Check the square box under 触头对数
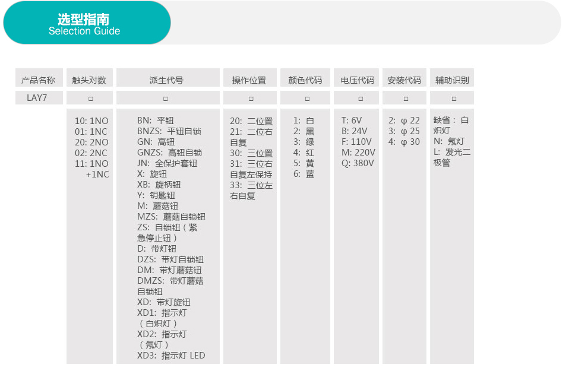This screenshot has height=387, width=588. [x=90, y=99]
